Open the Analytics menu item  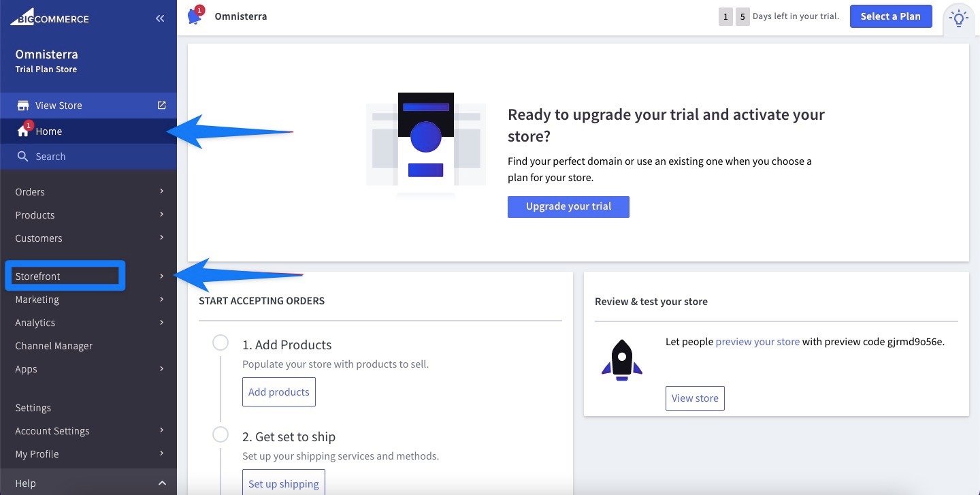[x=88, y=323]
